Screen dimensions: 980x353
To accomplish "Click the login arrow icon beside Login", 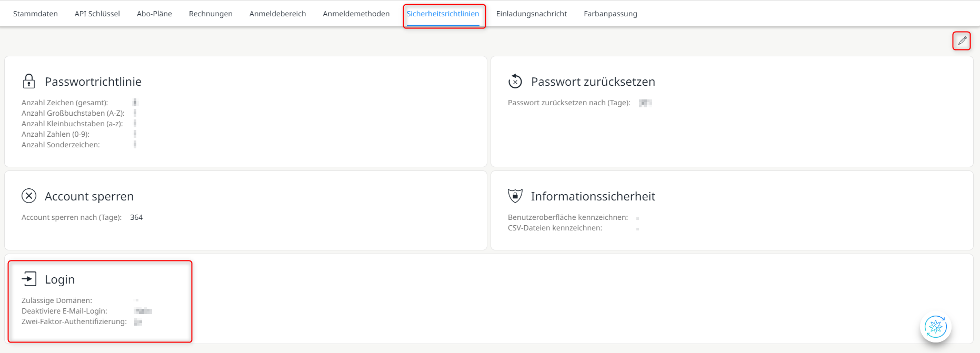I will tap(29, 279).
